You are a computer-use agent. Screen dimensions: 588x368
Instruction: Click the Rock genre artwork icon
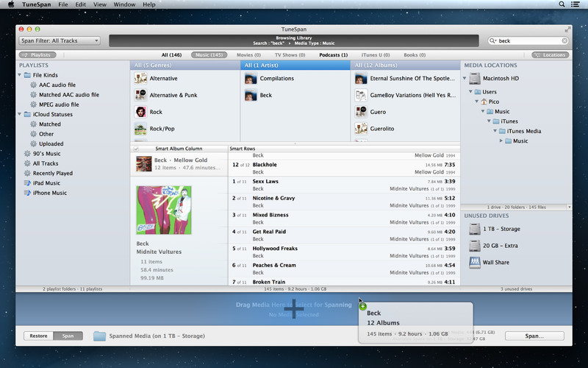140,112
